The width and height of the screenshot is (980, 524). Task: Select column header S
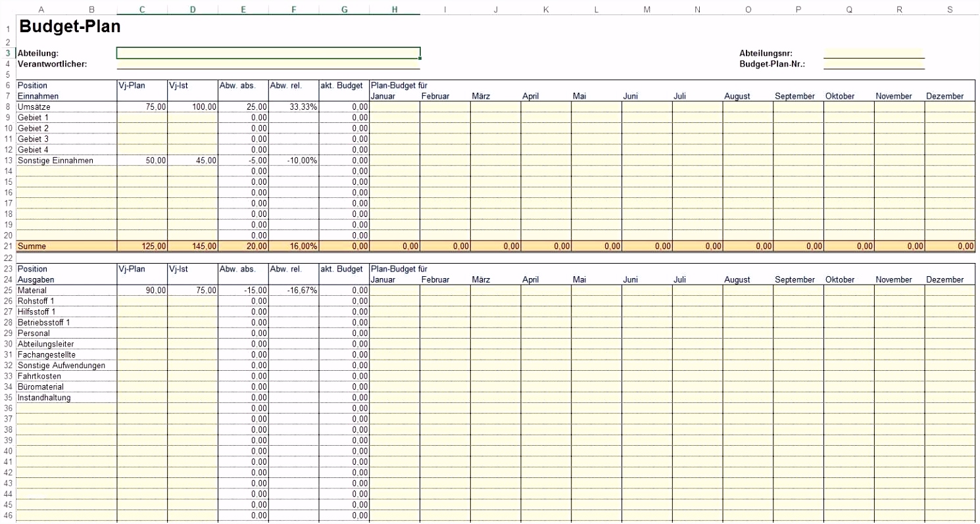coord(950,9)
